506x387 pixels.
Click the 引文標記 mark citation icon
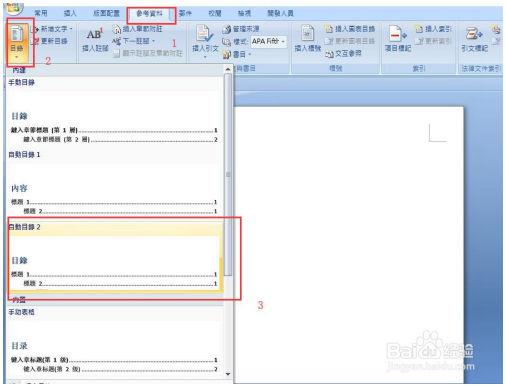tap(474, 34)
